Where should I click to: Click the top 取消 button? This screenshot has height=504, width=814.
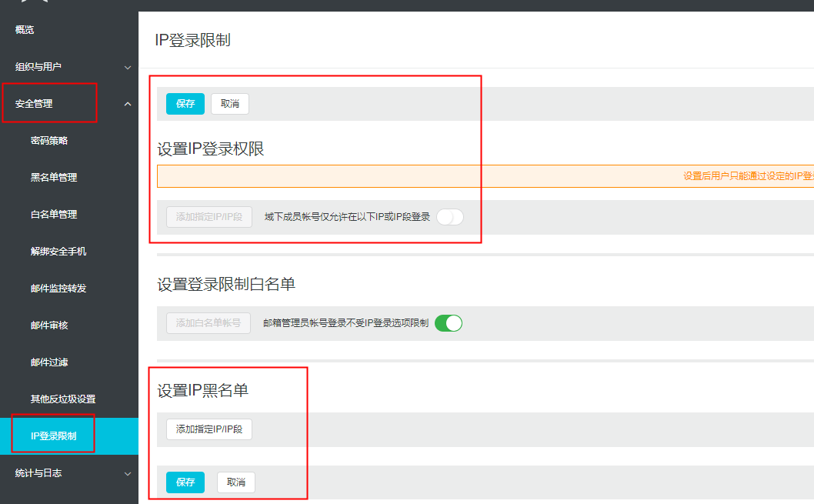tap(230, 104)
